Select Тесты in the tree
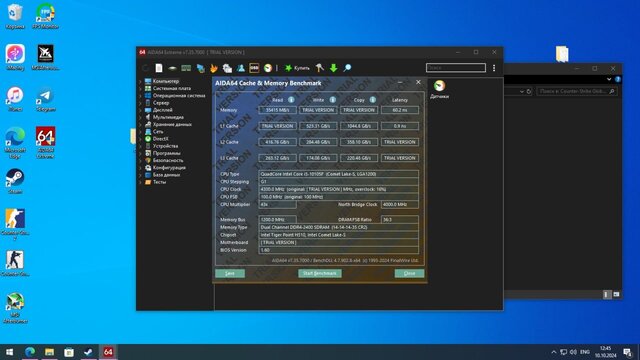The height and width of the screenshot is (360, 640). [159, 182]
